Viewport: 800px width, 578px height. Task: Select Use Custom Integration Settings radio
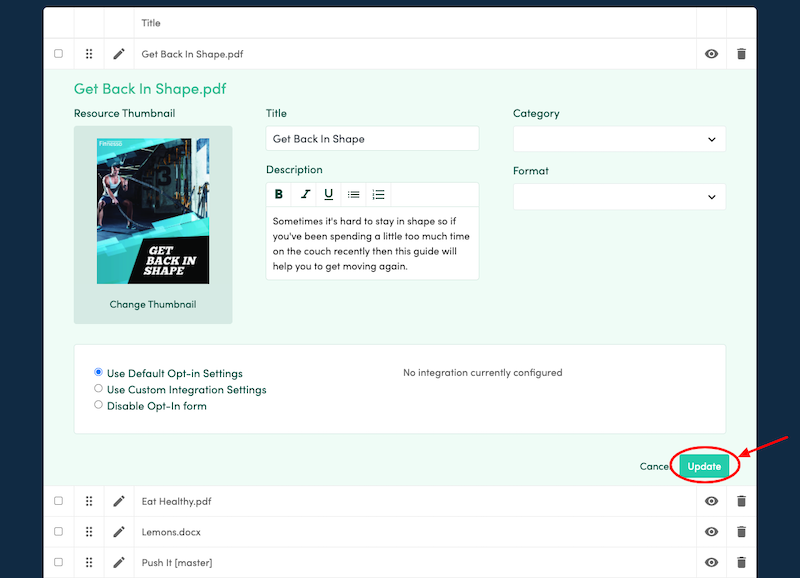(98, 388)
